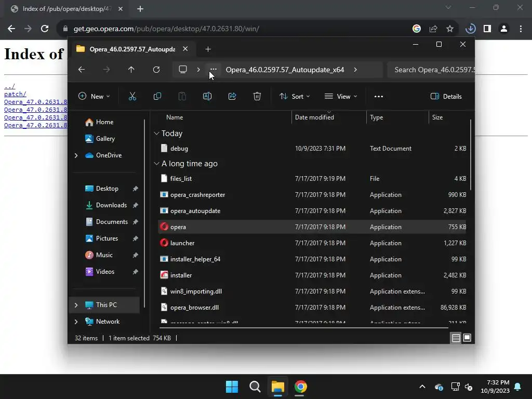Refresh the File Explorer folder view

(156, 70)
